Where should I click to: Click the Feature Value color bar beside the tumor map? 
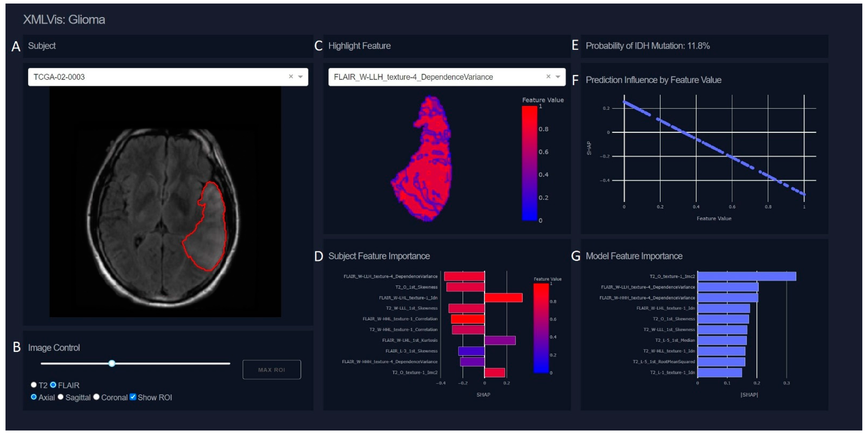(x=529, y=163)
